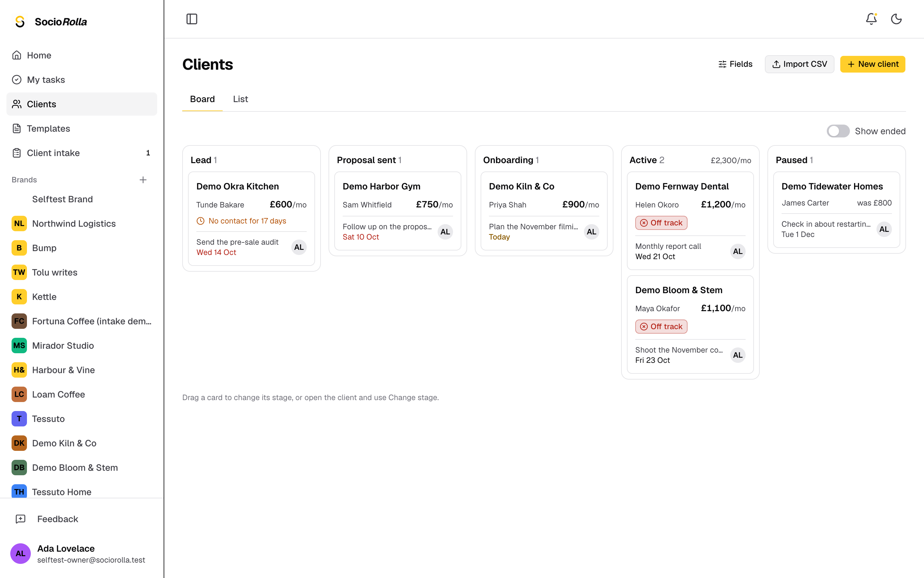
Task: Click the Import CSV button
Action: 800,64
